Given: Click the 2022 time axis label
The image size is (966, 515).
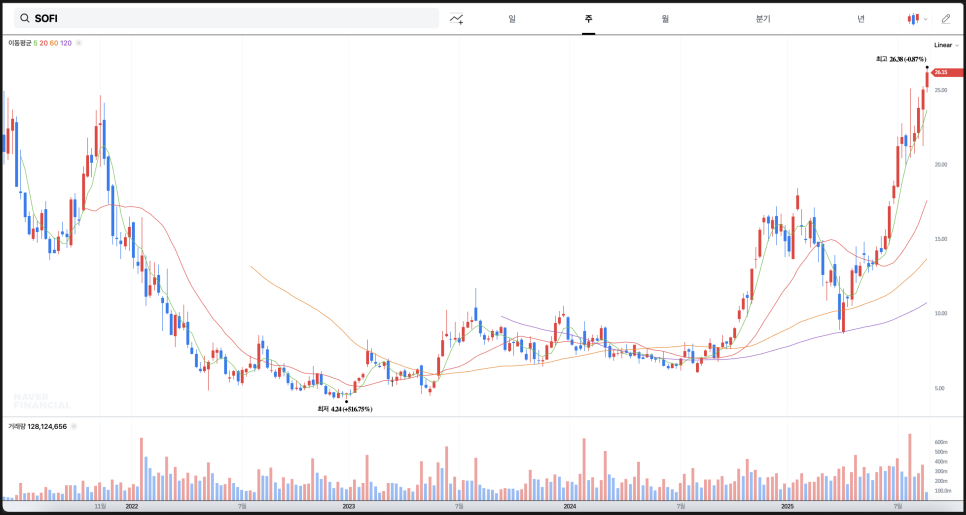Looking at the screenshot, I should pos(131,506).
